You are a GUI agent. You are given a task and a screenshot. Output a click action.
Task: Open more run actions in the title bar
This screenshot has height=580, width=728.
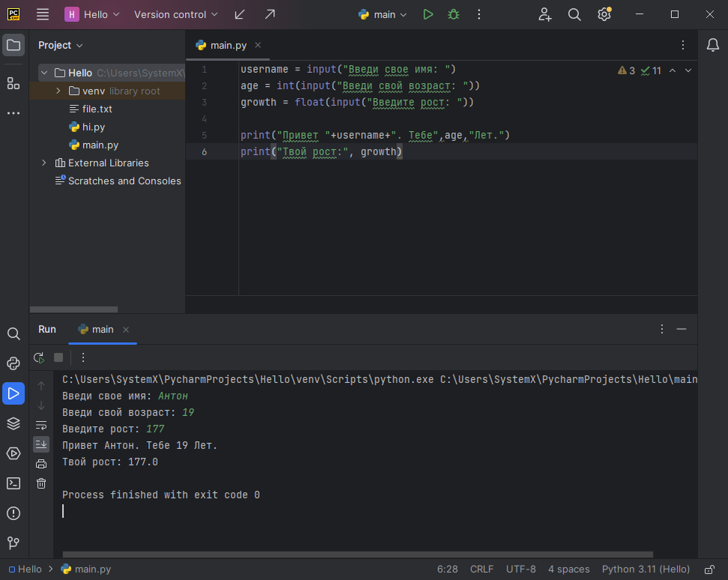479,14
